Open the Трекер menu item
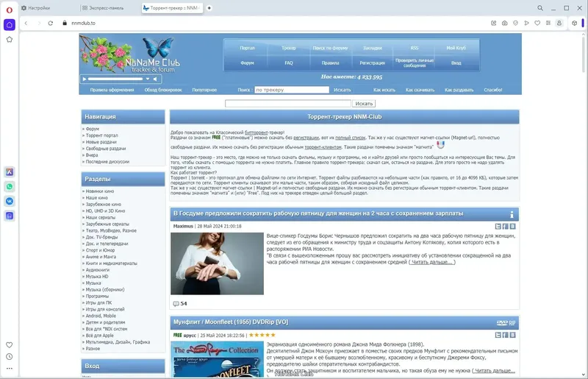 click(x=289, y=48)
